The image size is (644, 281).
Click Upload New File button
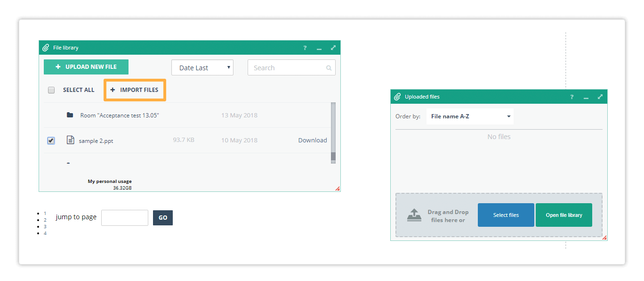(86, 67)
